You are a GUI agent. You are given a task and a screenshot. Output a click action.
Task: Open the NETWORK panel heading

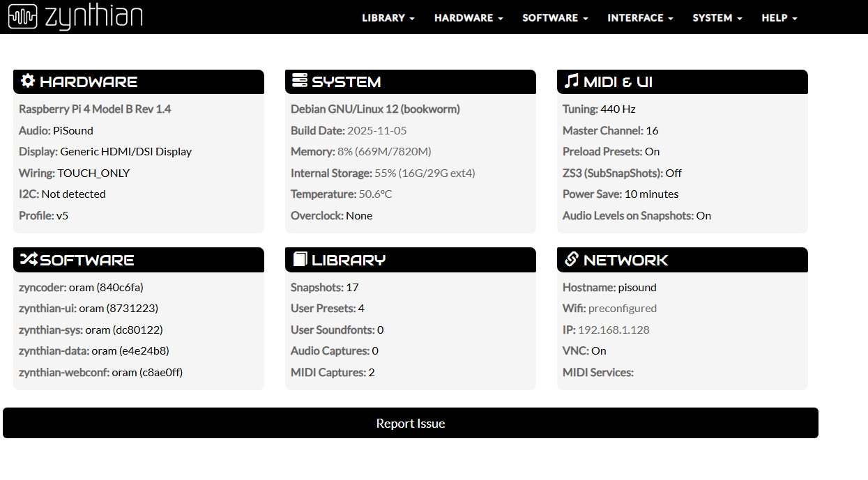(625, 261)
